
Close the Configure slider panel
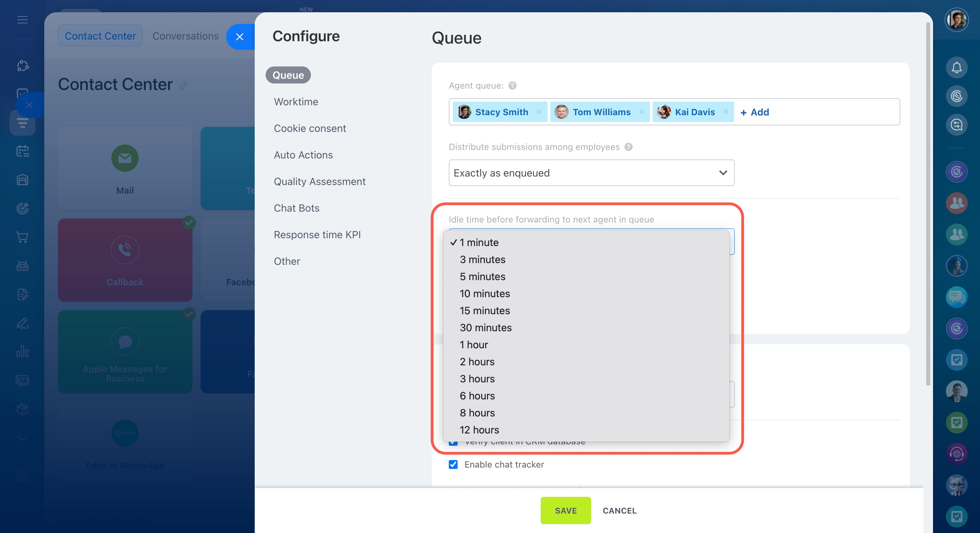[x=240, y=36]
